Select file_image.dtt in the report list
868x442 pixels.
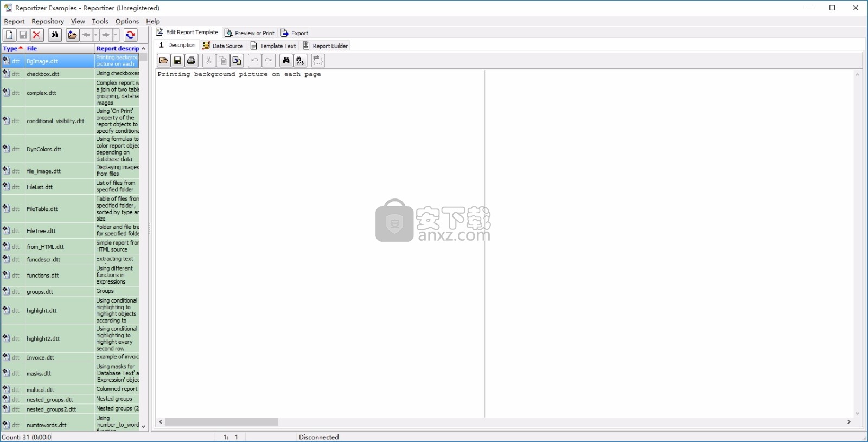[x=70, y=171]
